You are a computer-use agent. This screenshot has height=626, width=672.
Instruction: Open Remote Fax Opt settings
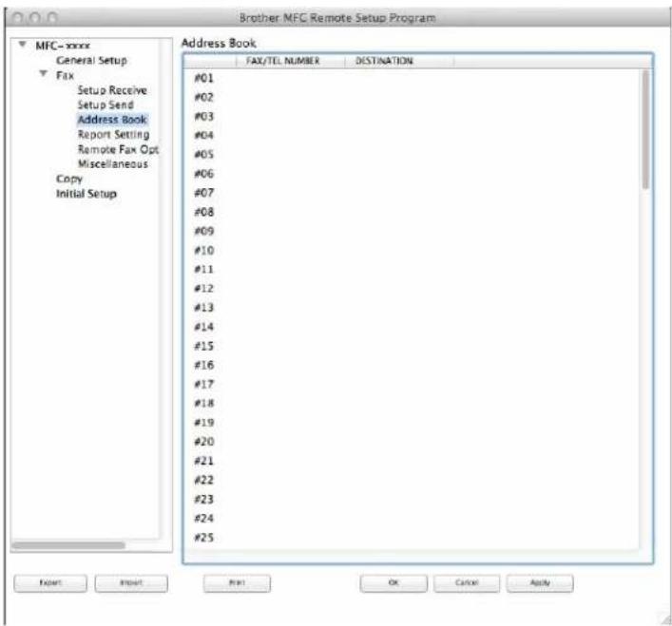click(118, 149)
